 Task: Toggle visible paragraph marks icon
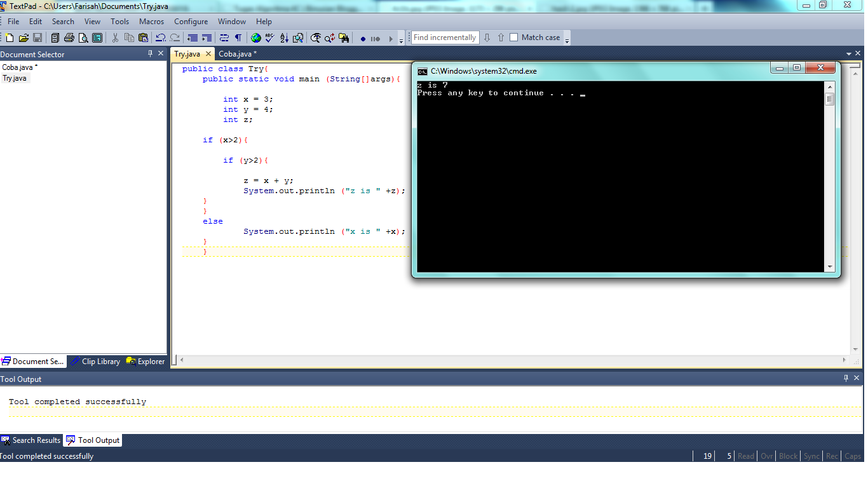[x=238, y=37]
